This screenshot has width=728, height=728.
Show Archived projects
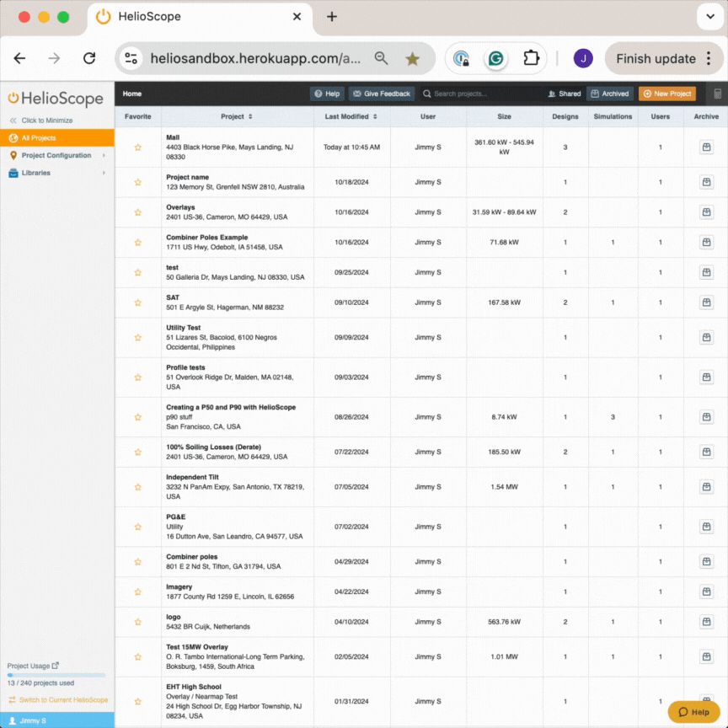610,94
